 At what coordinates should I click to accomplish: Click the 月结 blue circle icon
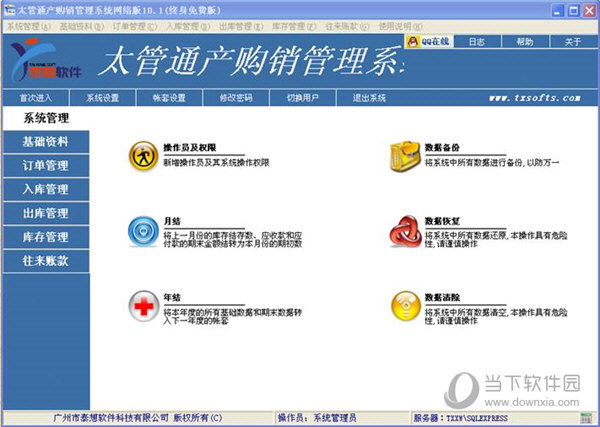[x=143, y=231]
